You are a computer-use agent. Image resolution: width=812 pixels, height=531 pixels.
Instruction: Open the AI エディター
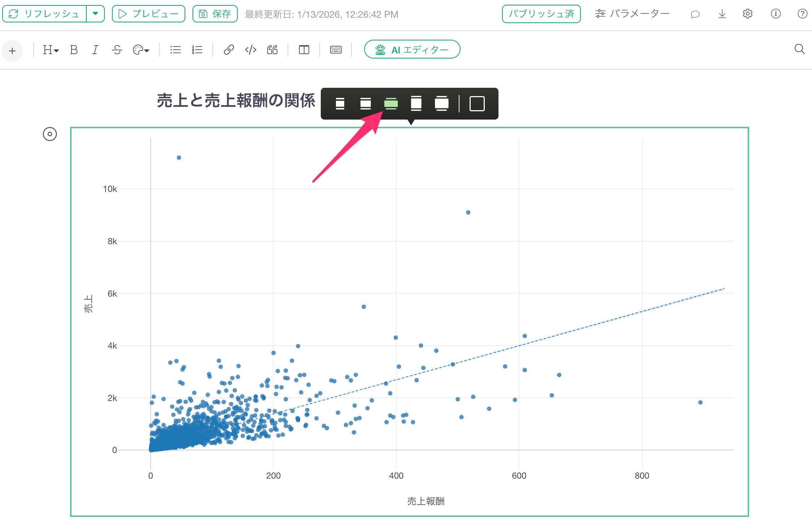point(412,49)
